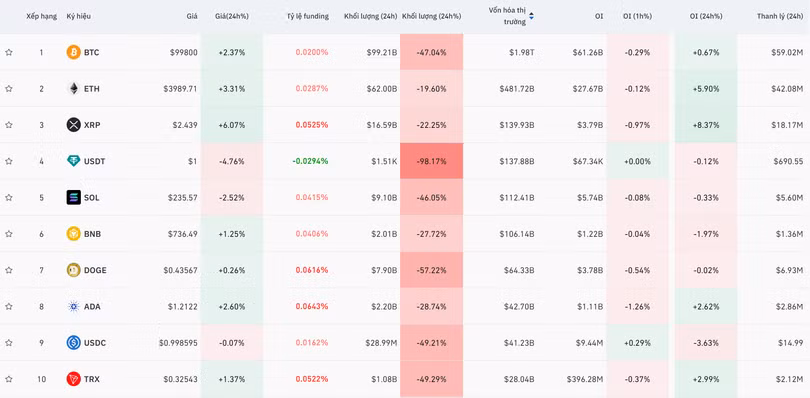Viewport: 810px width, 398px height.
Task: Sort by the OI column header
Action: coord(599,17)
